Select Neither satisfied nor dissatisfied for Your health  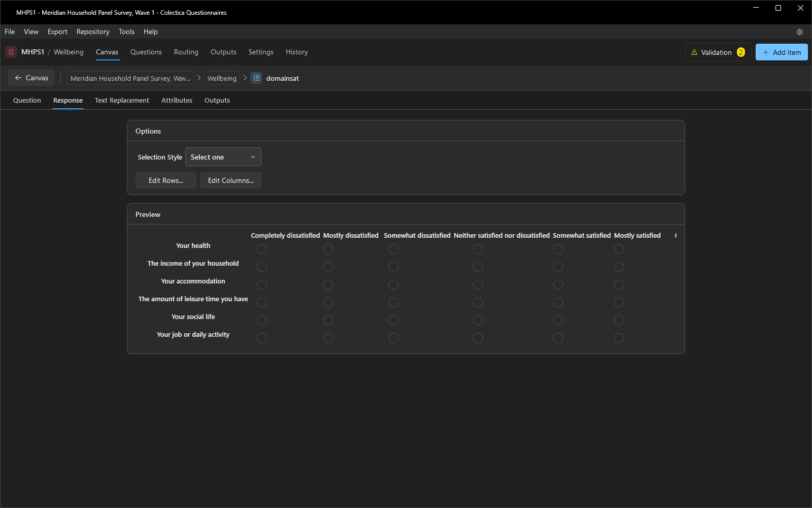coord(478,249)
